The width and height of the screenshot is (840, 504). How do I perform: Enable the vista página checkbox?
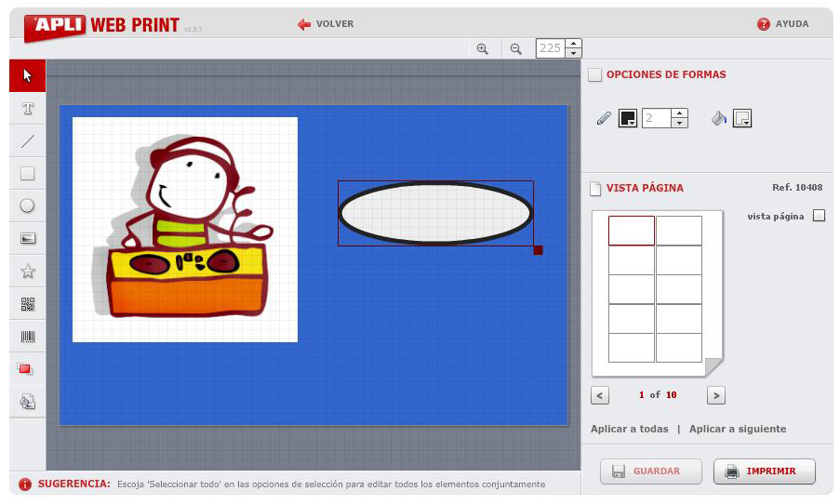pos(819,216)
